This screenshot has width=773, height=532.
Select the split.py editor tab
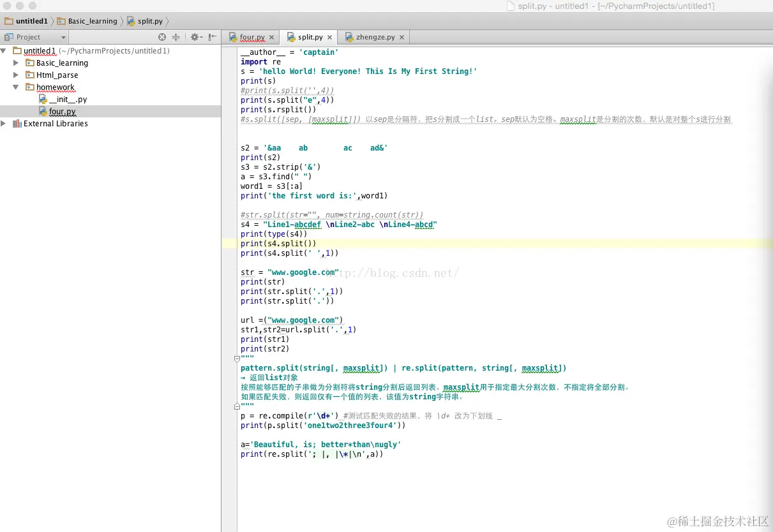click(310, 37)
